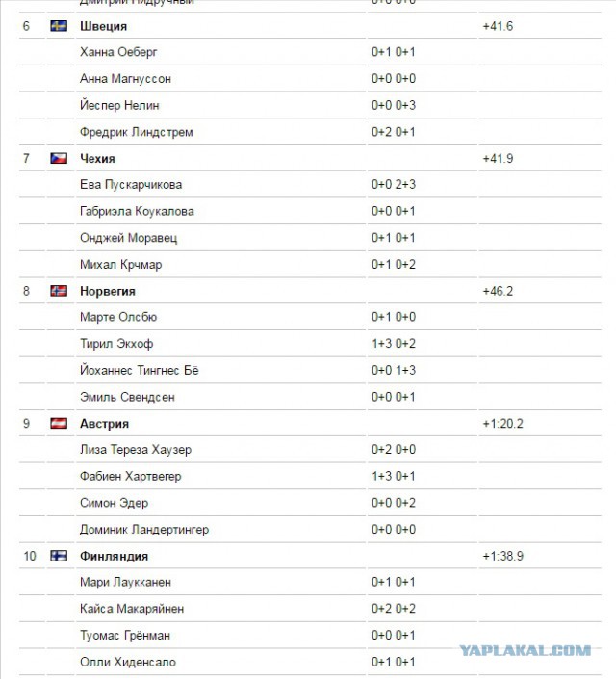This screenshot has width=616, height=679.
Task: Select team name Чехия
Action: point(97,159)
